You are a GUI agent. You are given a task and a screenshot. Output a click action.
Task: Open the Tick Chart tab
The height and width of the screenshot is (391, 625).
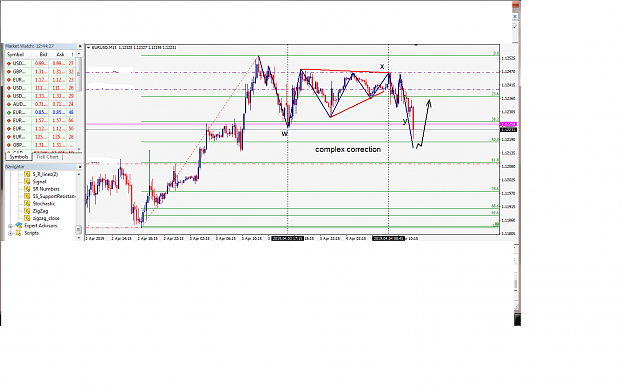47,157
